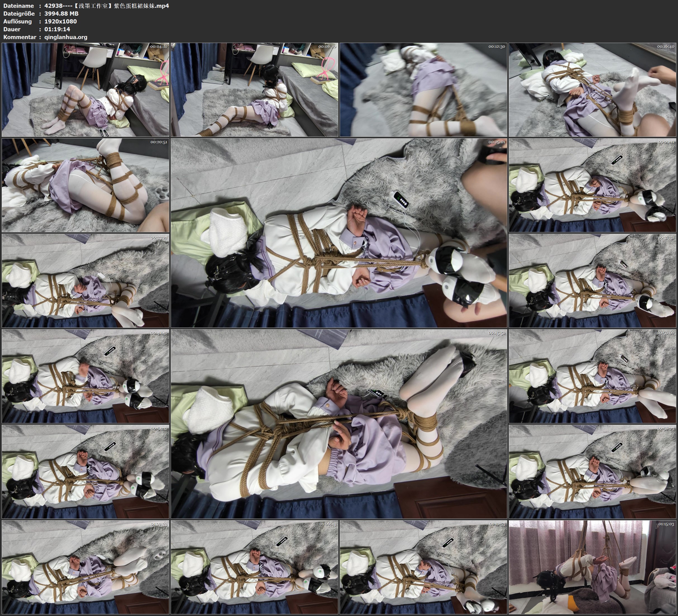Viewport: 678px width, 616px height.
Task: Click the 3994.88 MB file size value
Action: tap(61, 13)
